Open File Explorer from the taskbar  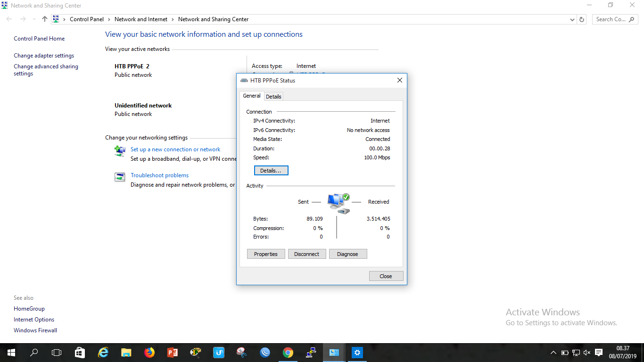(x=126, y=352)
